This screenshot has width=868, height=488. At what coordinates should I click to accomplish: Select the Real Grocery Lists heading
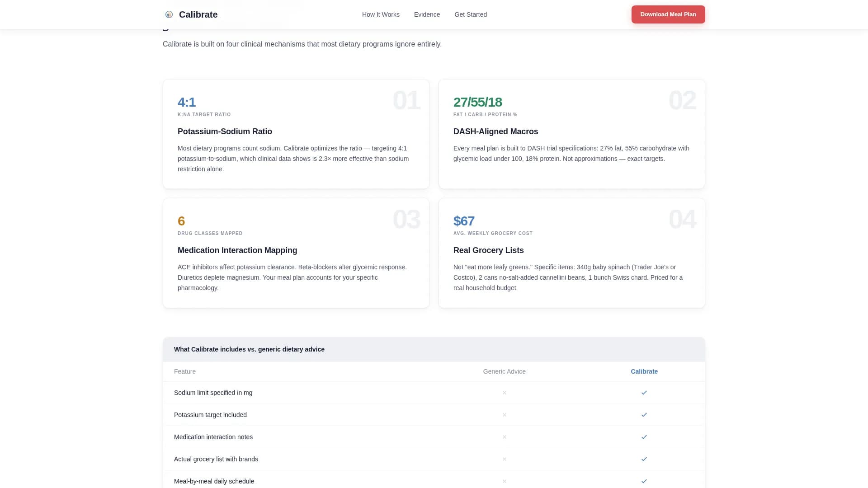(x=488, y=250)
